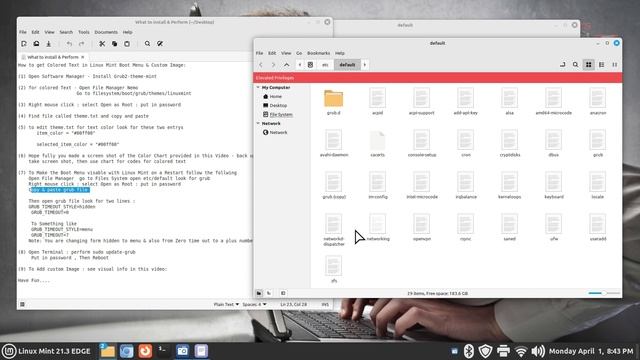Open the Go menu in the file manager

pyautogui.click(x=299, y=53)
